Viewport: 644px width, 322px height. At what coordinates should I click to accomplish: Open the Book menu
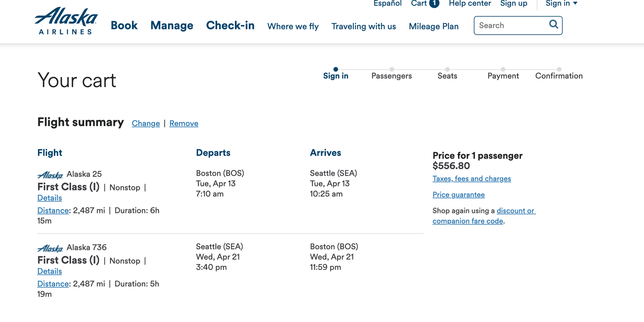click(x=124, y=25)
